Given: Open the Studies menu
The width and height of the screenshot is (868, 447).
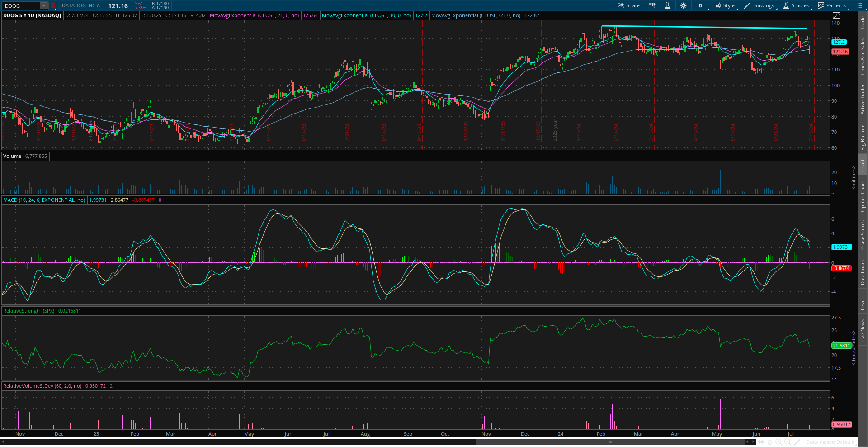Looking at the screenshot, I should coord(796,5).
